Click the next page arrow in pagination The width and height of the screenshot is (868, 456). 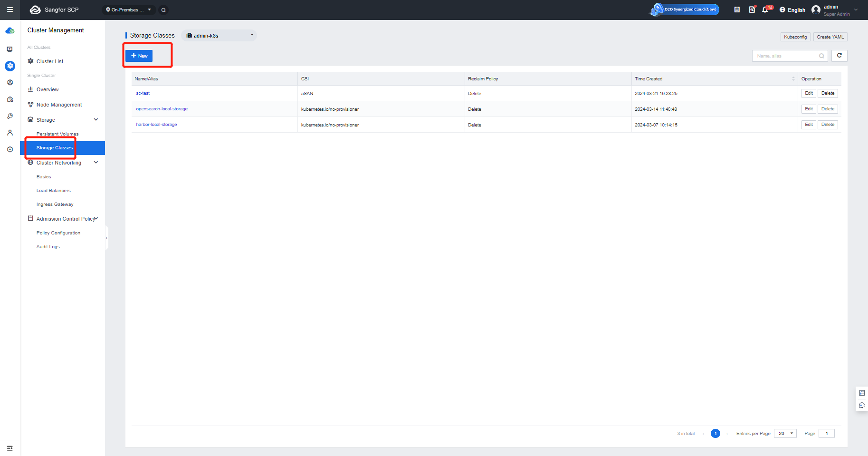tap(727, 434)
